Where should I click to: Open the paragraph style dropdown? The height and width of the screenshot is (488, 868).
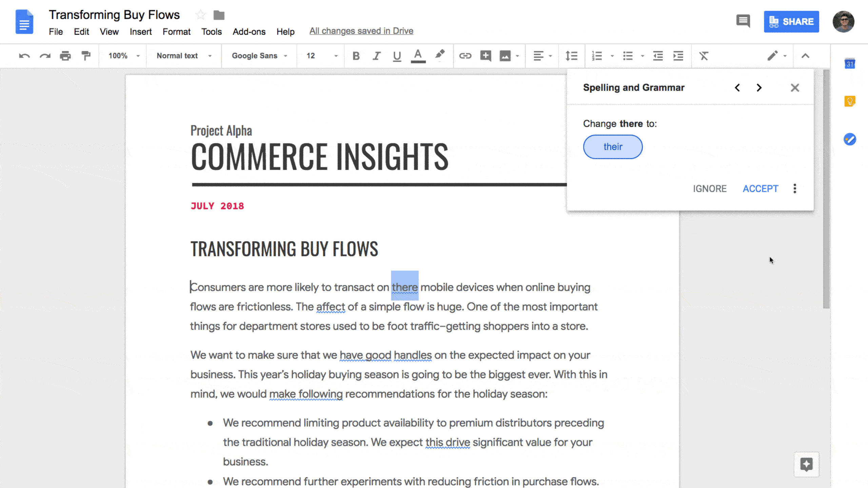(182, 56)
